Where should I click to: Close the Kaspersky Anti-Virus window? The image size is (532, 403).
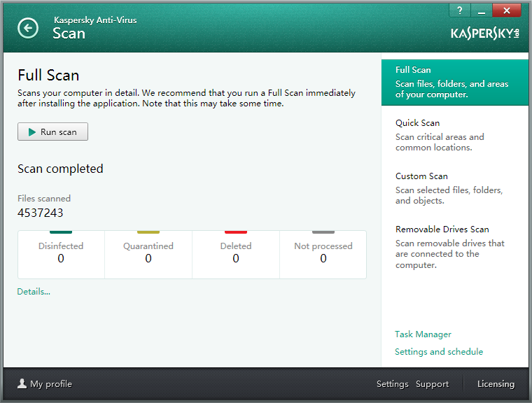507,10
